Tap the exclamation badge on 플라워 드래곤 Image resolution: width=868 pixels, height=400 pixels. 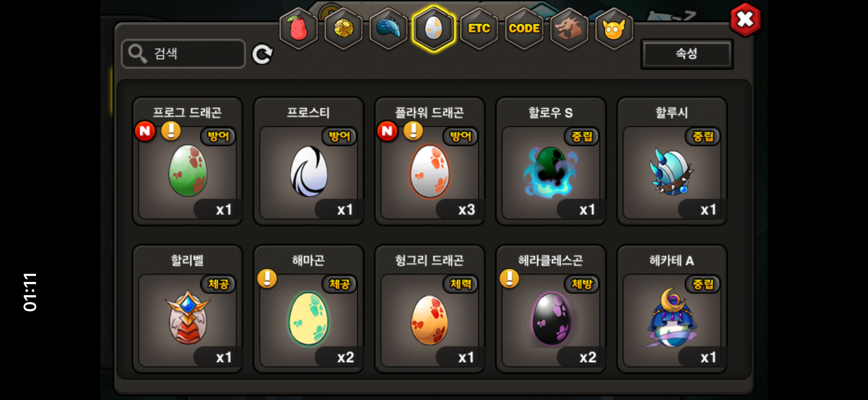[413, 131]
